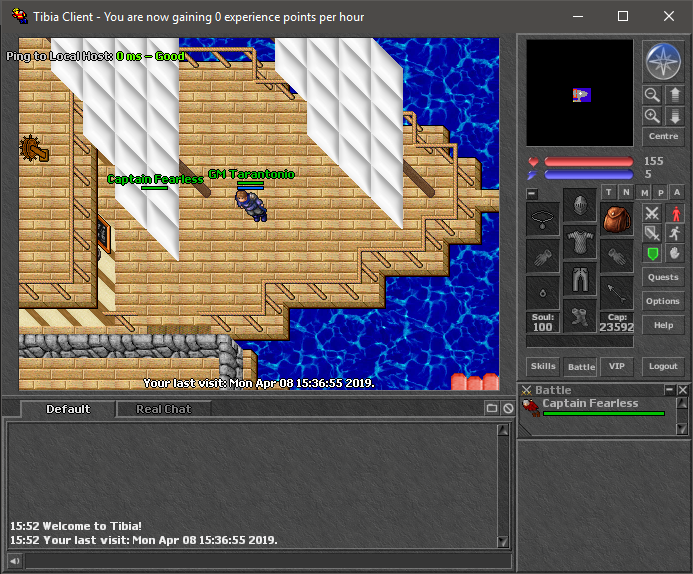The width and height of the screenshot is (693, 574).
Task: Select the right hand equipment slot
Action: click(x=617, y=256)
